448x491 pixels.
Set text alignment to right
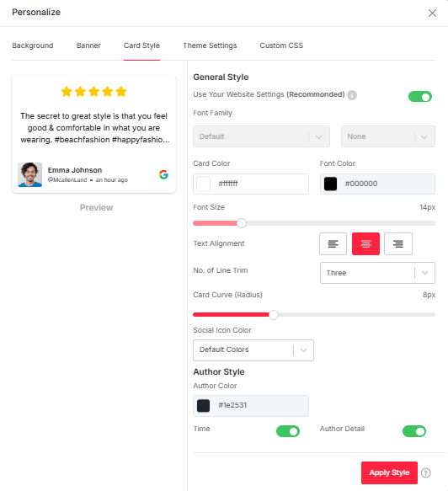pos(398,243)
